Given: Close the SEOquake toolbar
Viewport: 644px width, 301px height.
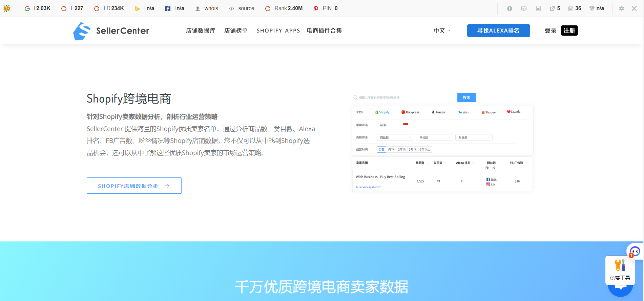Looking at the screenshot, I should click(x=634, y=8).
